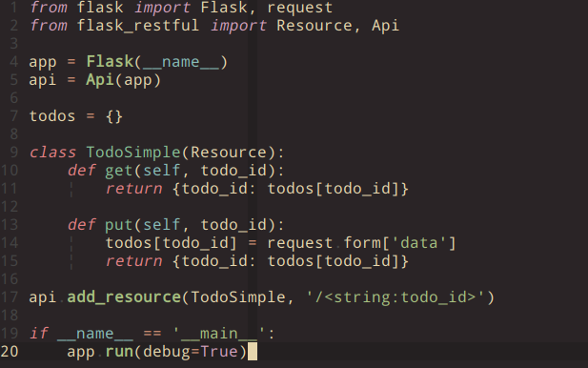Click 'request' on line 14
This screenshot has height=368, width=588.
click(x=299, y=243)
